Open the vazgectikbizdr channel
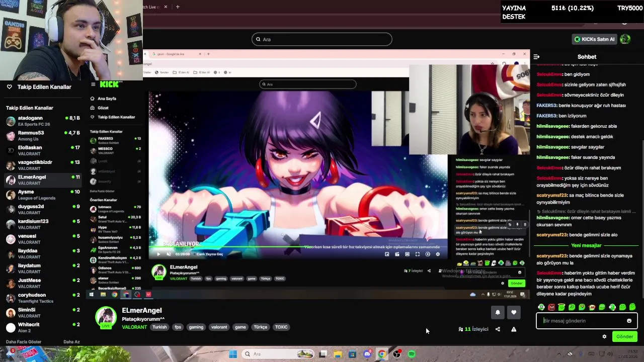The image size is (644, 362). tap(43, 165)
